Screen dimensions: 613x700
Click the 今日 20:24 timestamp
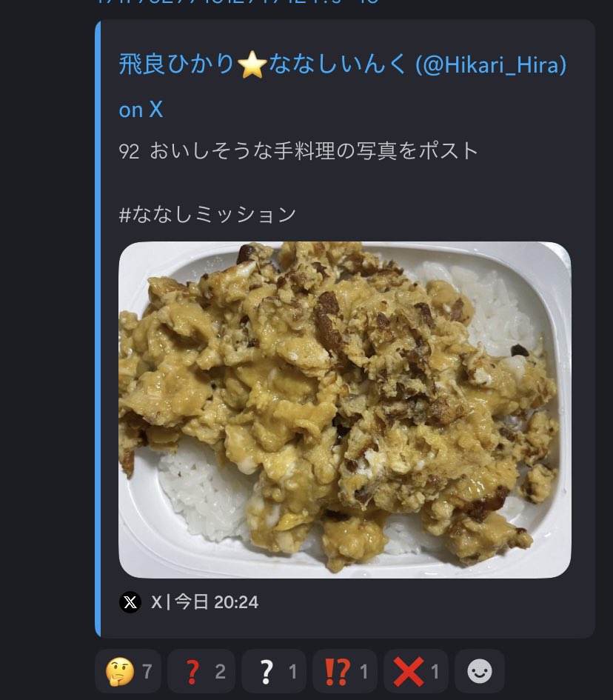[x=216, y=601]
